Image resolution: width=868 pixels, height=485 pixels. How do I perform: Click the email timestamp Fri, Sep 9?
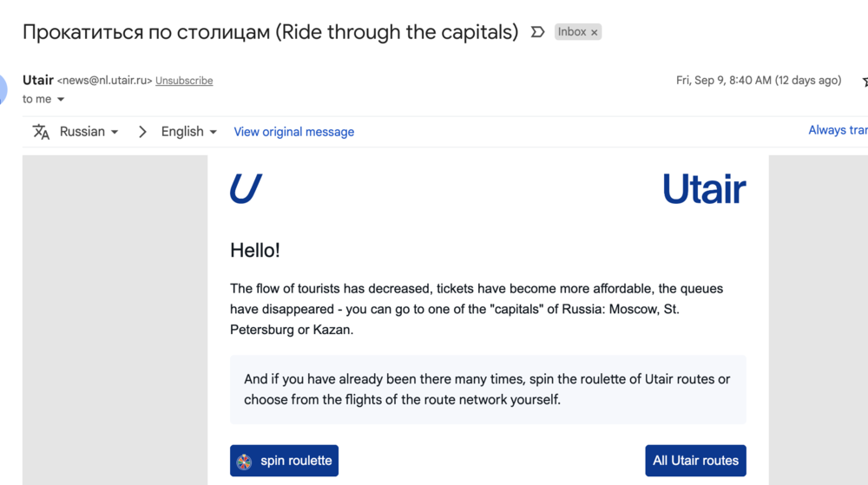[x=758, y=80]
